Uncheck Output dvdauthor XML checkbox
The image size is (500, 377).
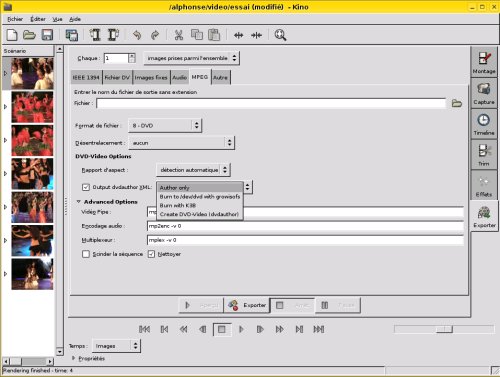pos(86,187)
